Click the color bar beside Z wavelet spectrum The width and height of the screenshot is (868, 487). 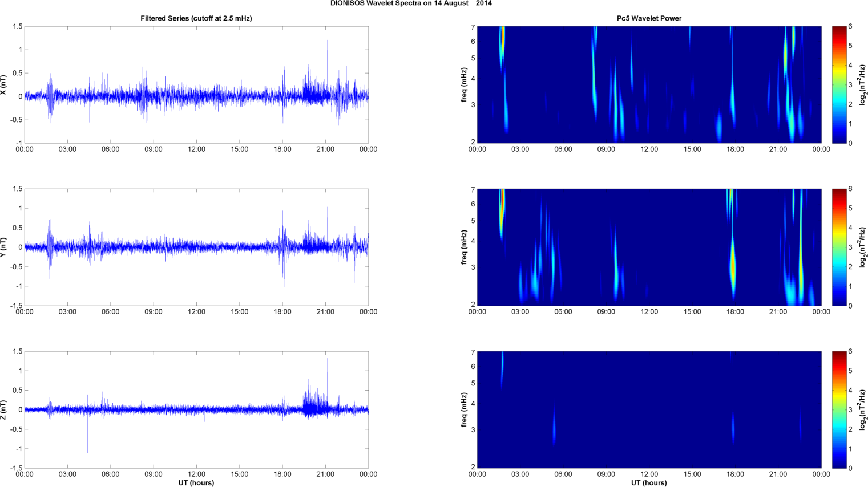839,409
